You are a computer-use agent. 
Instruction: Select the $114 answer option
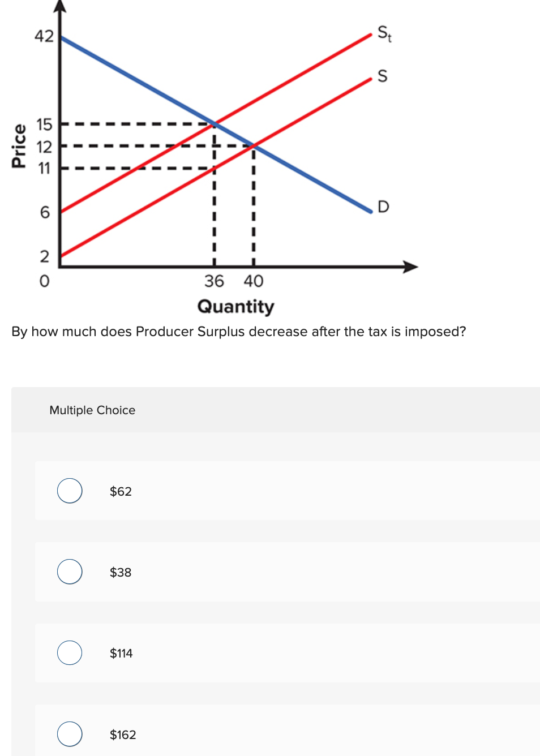(x=69, y=652)
